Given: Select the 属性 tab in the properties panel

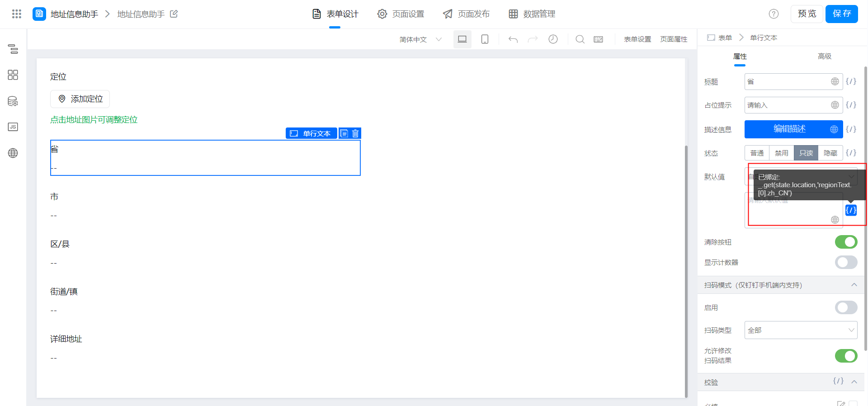Looking at the screenshot, I should [x=740, y=57].
